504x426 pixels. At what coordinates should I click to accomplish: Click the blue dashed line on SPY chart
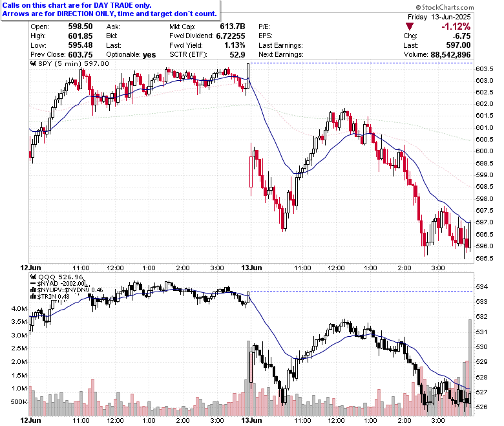pyautogui.click(x=361, y=63)
